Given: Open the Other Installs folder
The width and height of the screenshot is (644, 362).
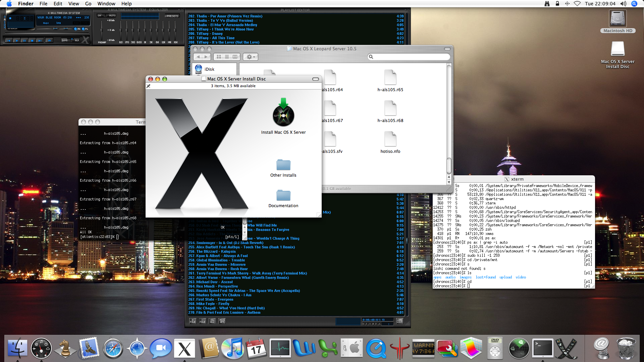Looking at the screenshot, I should (x=283, y=168).
